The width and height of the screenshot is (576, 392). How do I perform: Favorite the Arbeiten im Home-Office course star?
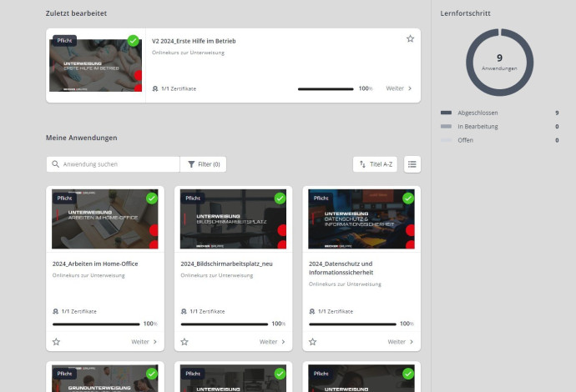(x=56, y=342)
